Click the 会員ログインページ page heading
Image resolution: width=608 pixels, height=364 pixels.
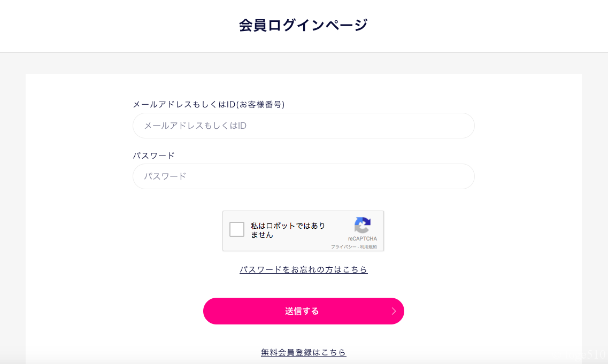point(303,25)
